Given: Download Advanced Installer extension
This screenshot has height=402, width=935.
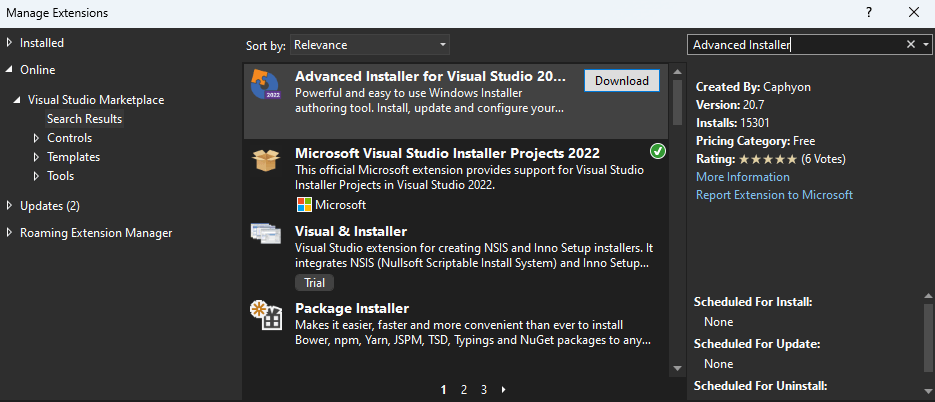Looking at the screenshot, I should pos(621,81).
